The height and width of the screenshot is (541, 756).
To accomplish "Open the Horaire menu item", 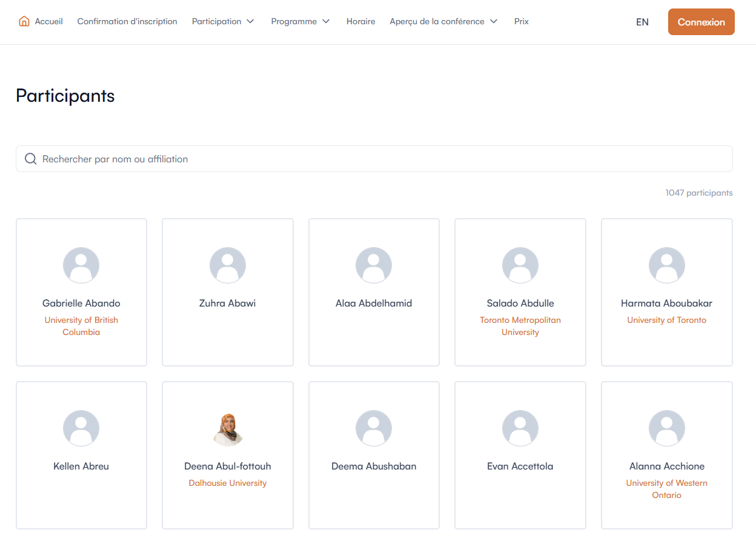I will click(360, 21).
